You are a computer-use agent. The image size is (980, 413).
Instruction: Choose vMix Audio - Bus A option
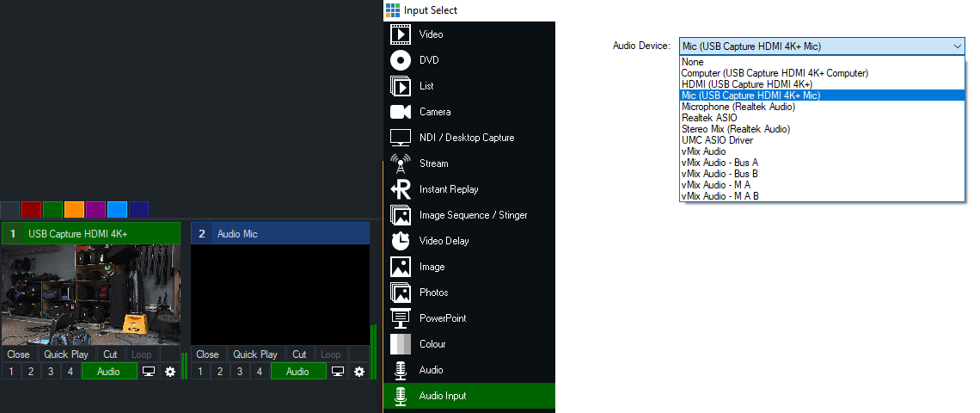tap(822, 163)
